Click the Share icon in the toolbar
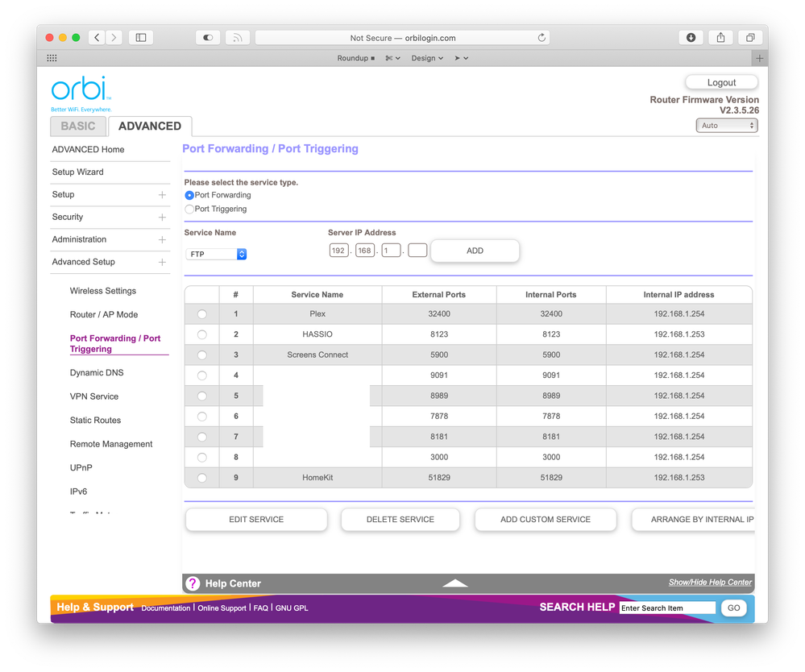 tap(720, 37)
